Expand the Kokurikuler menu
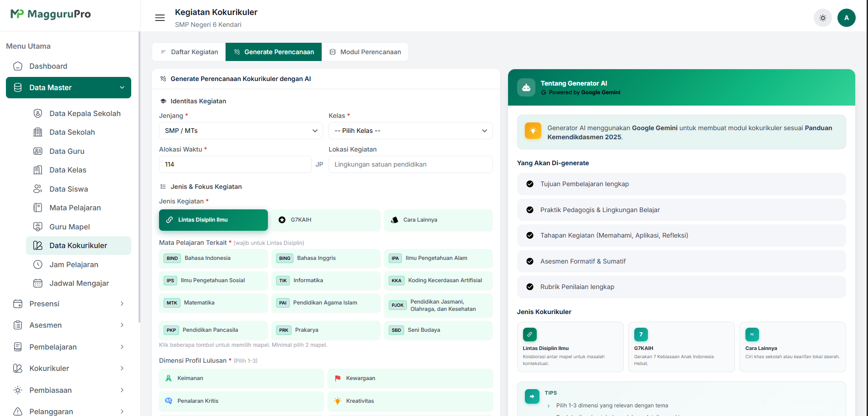The height and width of the screenshot is (416, 868). click(x=68, y=368)
